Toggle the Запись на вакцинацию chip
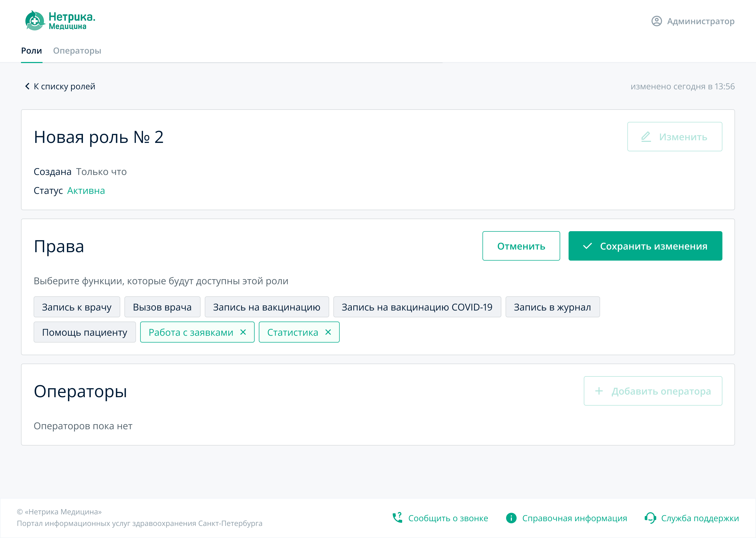 [266, 307]
